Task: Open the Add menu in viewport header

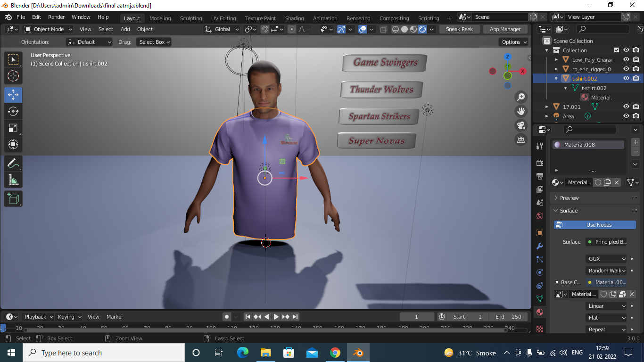Action: (125, 29)
